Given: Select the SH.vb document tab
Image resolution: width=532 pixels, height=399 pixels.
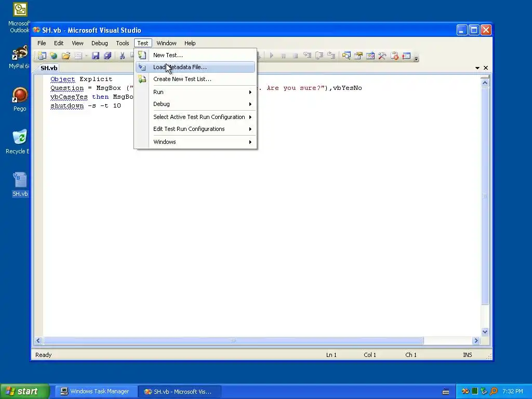Looking at the screenshot, I should click(49, 68).
